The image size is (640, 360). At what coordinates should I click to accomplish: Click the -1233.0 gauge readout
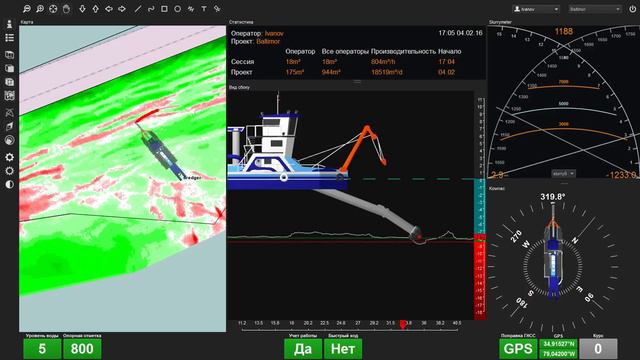click(621, 175)
